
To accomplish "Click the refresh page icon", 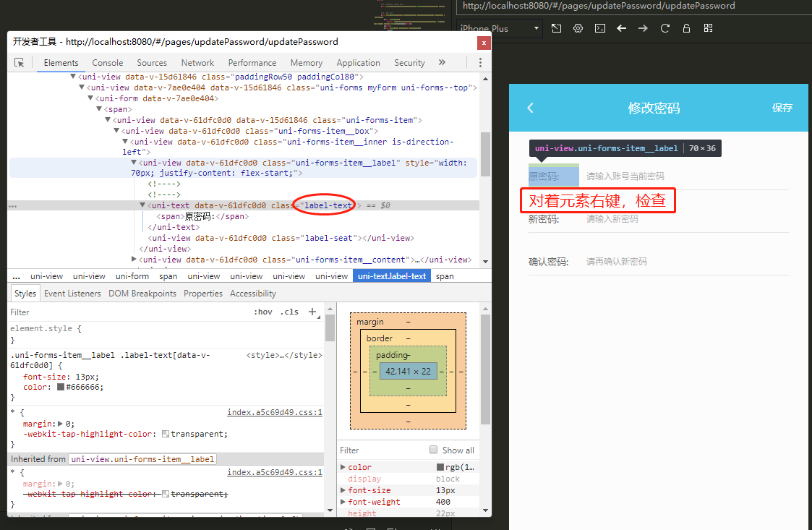I will point(665,28).
